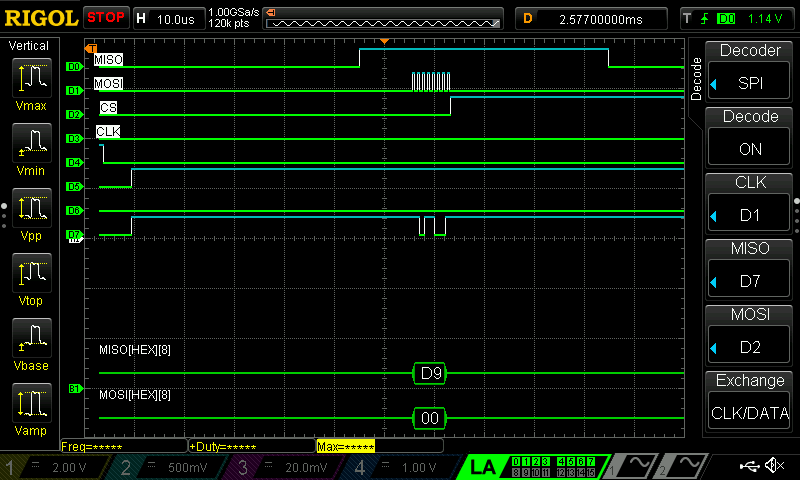800x480 pixels.
Task: Click the MISO[HEX][8] decode label
Action: [x=135, y=349]
